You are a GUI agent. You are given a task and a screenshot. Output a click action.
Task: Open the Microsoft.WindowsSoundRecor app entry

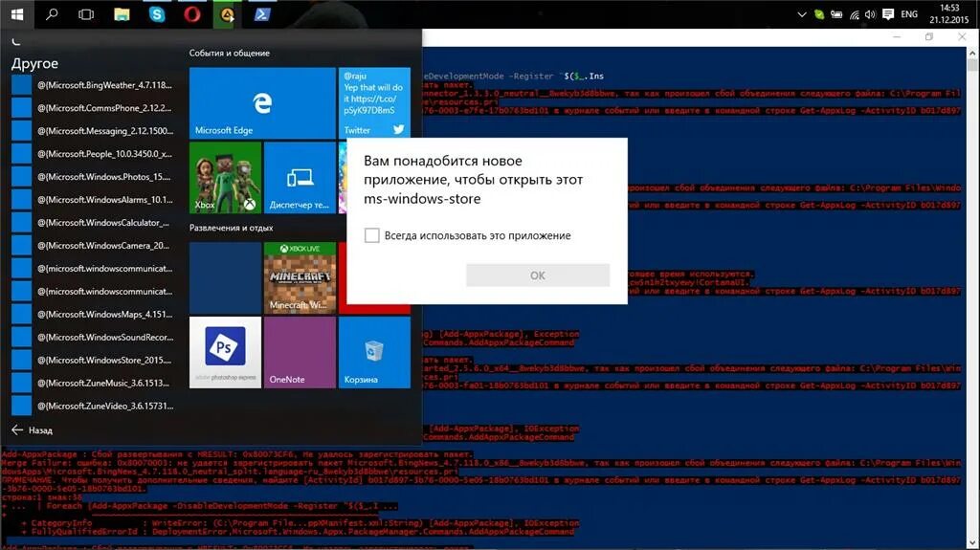[x=93, y=337]
